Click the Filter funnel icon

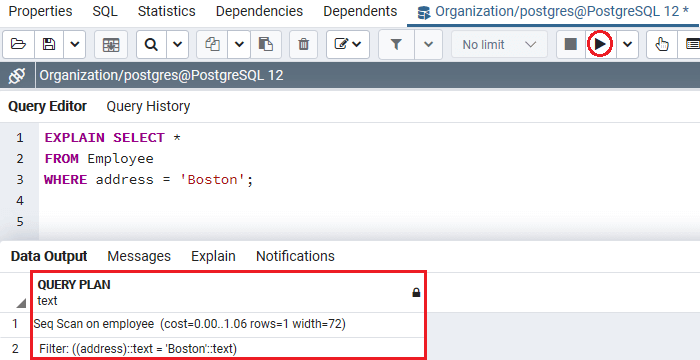(x=396, y=44)
